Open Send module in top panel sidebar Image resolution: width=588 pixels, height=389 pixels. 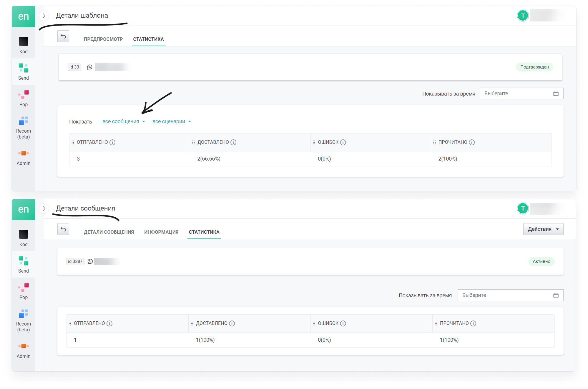tap(24, 71)
